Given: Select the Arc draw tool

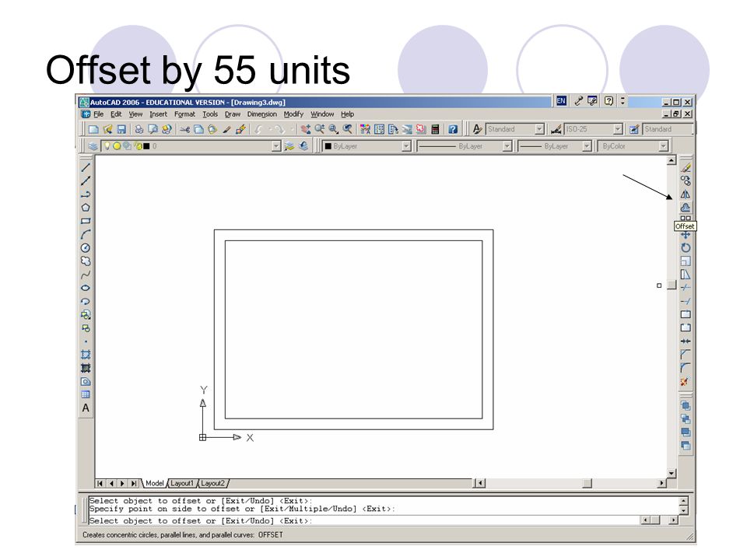Looking at the screenshot, I should pyautogui.click(x=86, y=234).
